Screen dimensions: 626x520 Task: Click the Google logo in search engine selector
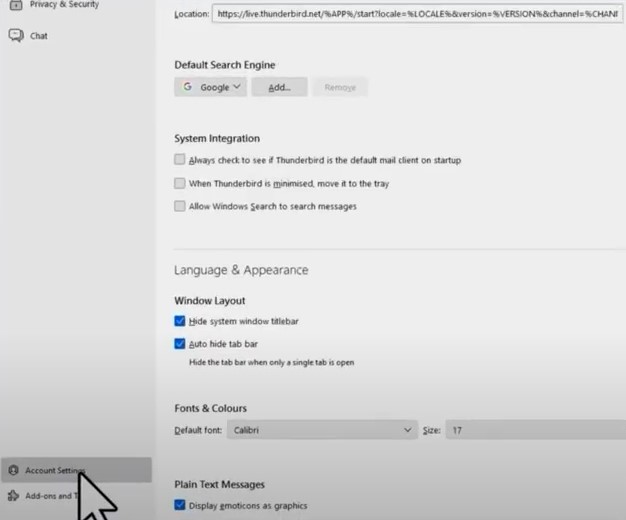(187, 87)
